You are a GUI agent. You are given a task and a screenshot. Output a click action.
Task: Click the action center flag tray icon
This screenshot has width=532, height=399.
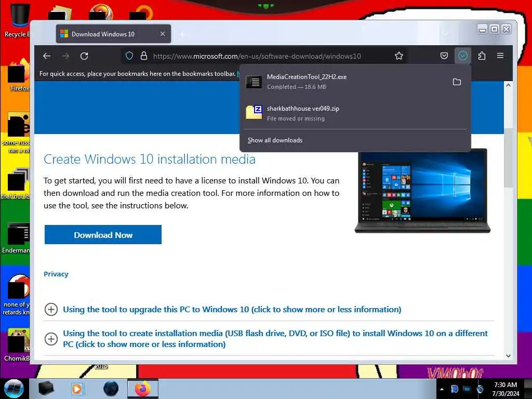pos(454,389)
